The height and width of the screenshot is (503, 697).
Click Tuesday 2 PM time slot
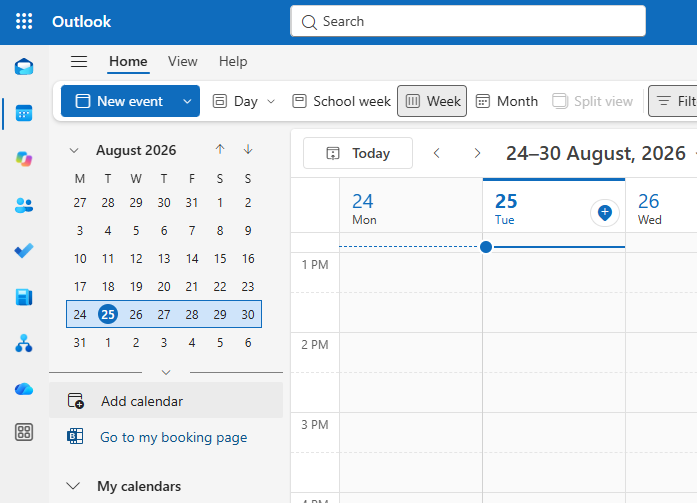tap(554, 352)
